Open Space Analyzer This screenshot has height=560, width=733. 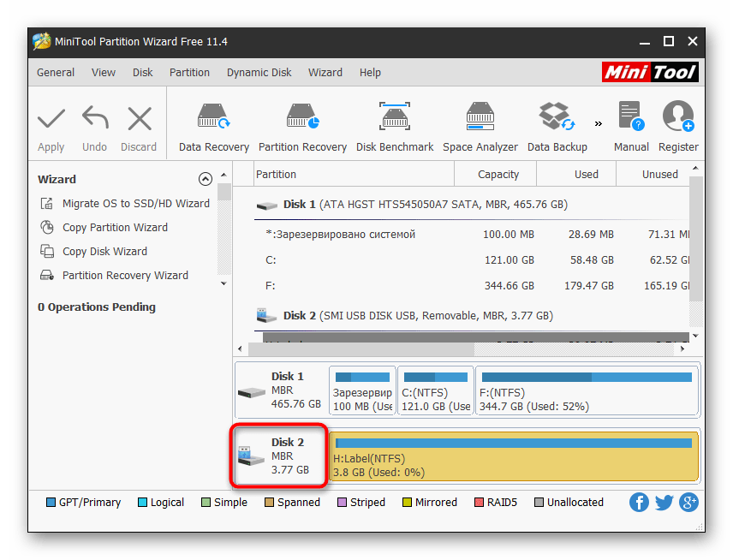tap(480, 126)
